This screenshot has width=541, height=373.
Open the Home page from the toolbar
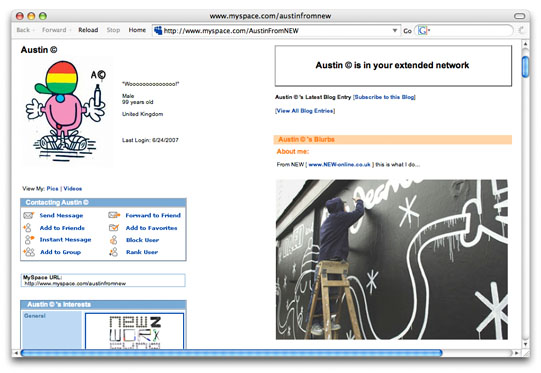(137, 30)
